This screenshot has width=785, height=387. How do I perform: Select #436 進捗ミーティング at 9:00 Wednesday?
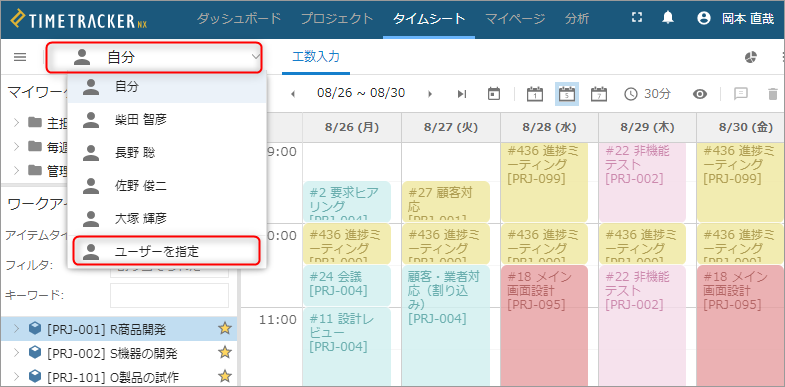click(x=545, y=182)
